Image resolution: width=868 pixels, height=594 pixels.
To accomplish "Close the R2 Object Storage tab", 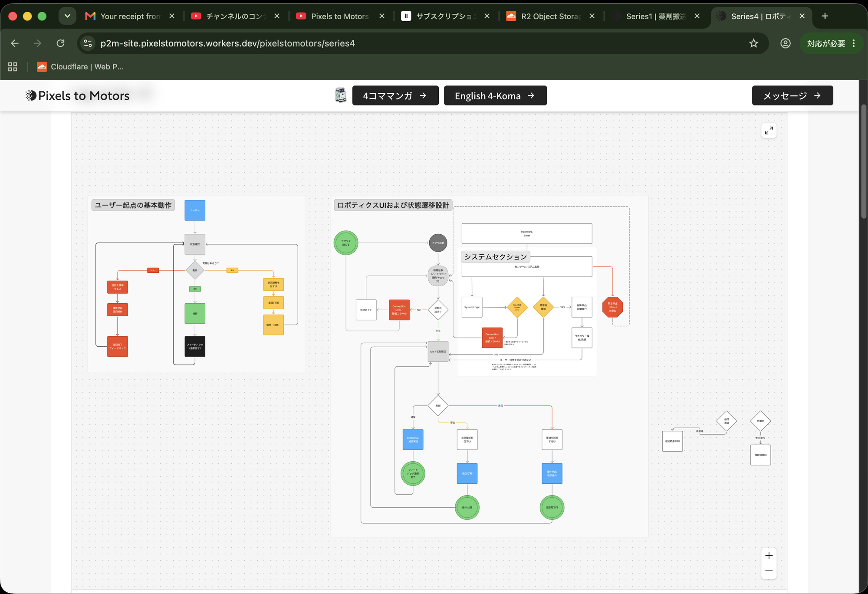I will click(592, 16).
